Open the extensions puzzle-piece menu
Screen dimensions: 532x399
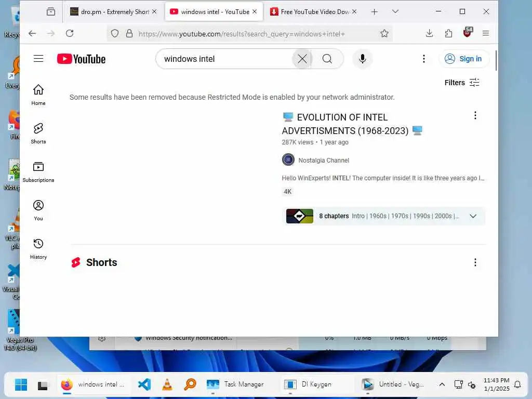click(448, 33)
